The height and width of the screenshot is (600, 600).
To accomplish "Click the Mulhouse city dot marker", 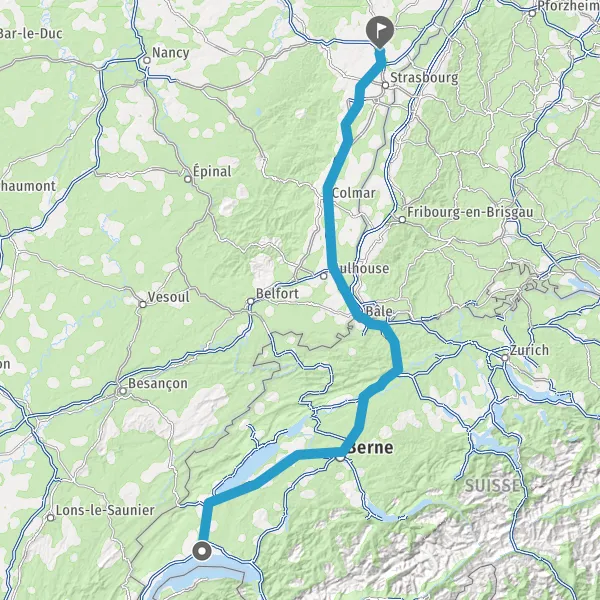I will tap(324, 276).
